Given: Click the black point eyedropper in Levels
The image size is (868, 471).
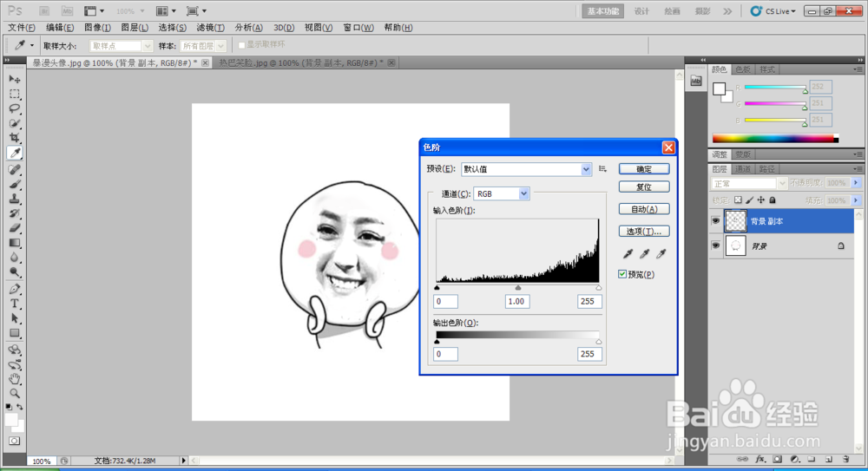Looking at the screenshot, I should (628, 253).
